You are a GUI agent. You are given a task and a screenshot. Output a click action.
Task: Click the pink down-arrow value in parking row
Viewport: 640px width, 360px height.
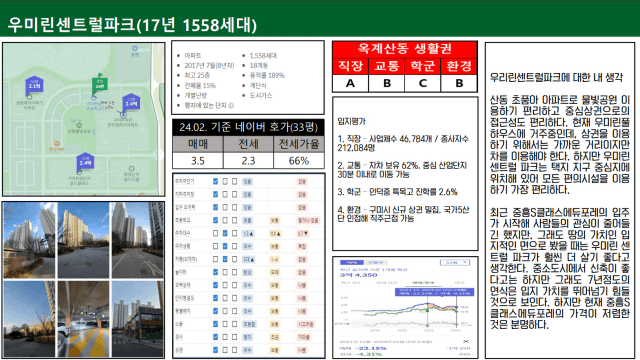coord(302,233)
